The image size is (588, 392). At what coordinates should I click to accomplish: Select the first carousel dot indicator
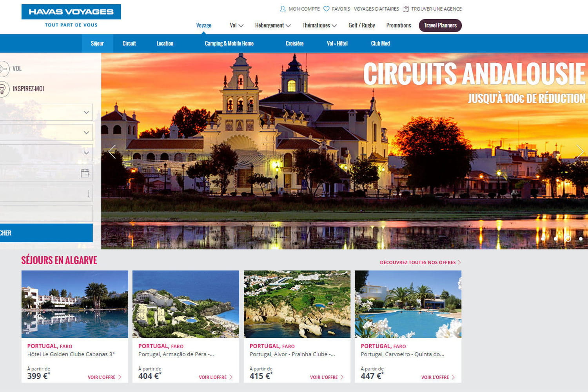(x=543, y=239)
